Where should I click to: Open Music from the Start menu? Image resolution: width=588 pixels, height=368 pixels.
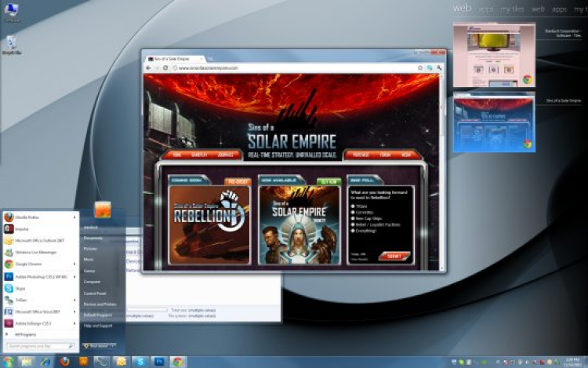(x=89, y=260)
